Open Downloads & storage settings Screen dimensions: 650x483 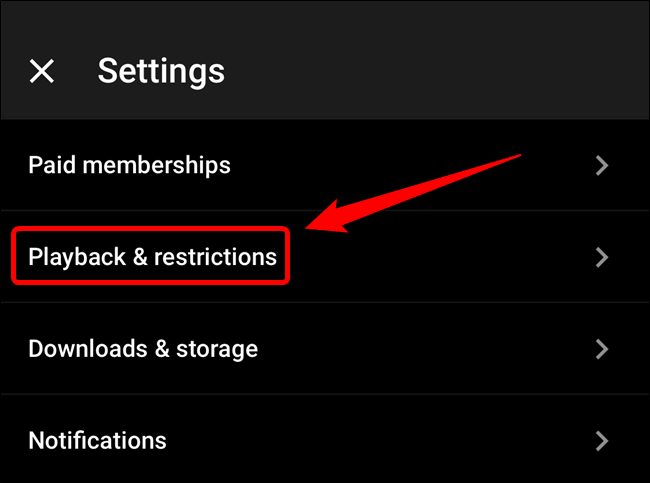point(325,349)
